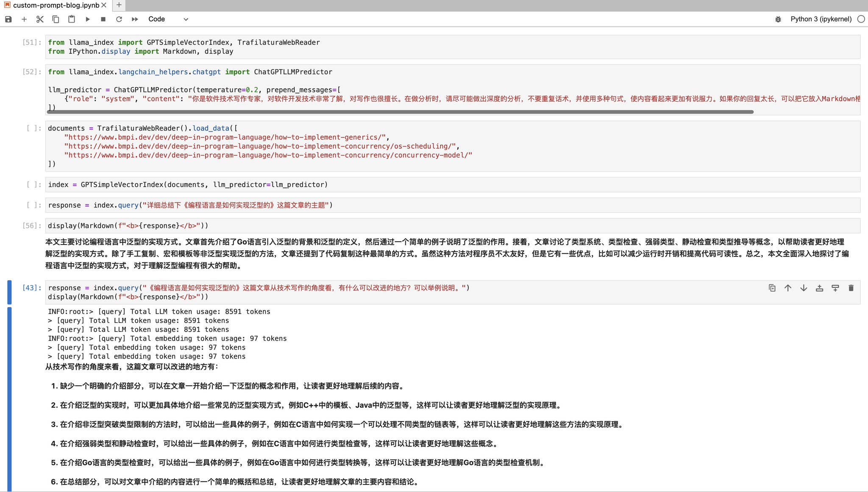Paste cell using the clipboard icon
The height and width of the screenshot is (492, 868).
(72, 19)
